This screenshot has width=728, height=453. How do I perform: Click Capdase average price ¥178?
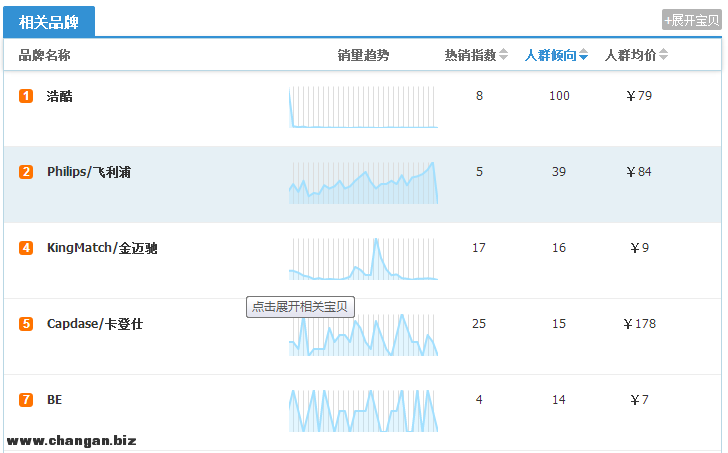pos(639,324)
